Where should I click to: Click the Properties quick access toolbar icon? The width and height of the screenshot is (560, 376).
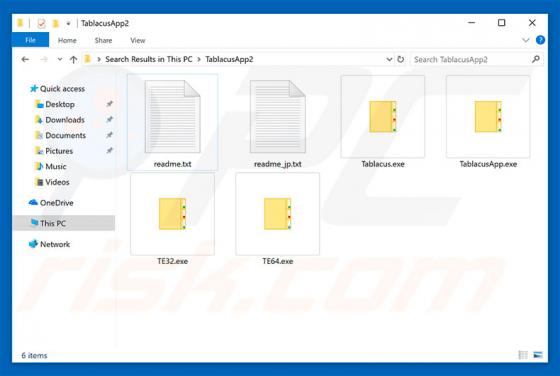pos(41,24)
